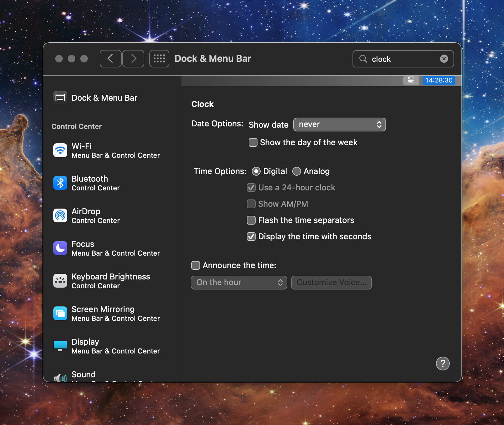Select the Bluetooth icon in sidebar
The width and height of the screenshot is (504, 425).
60,183
